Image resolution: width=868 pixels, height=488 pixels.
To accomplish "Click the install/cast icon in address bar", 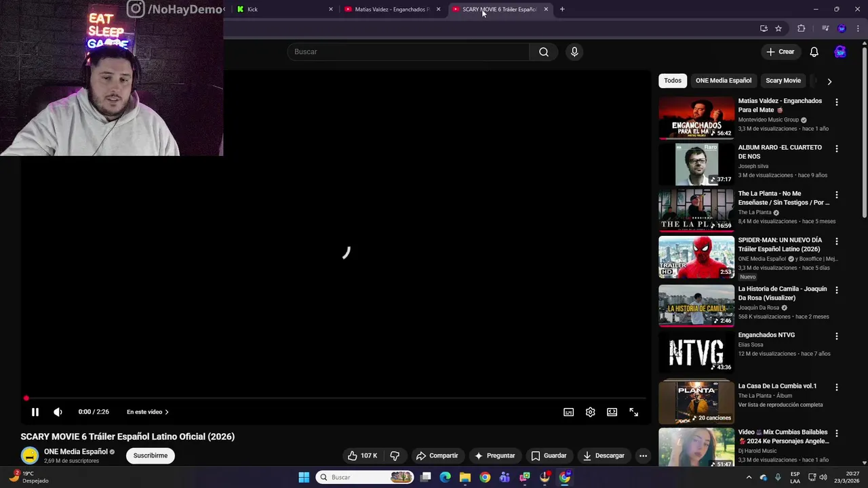I will click(x=764, y=28).
